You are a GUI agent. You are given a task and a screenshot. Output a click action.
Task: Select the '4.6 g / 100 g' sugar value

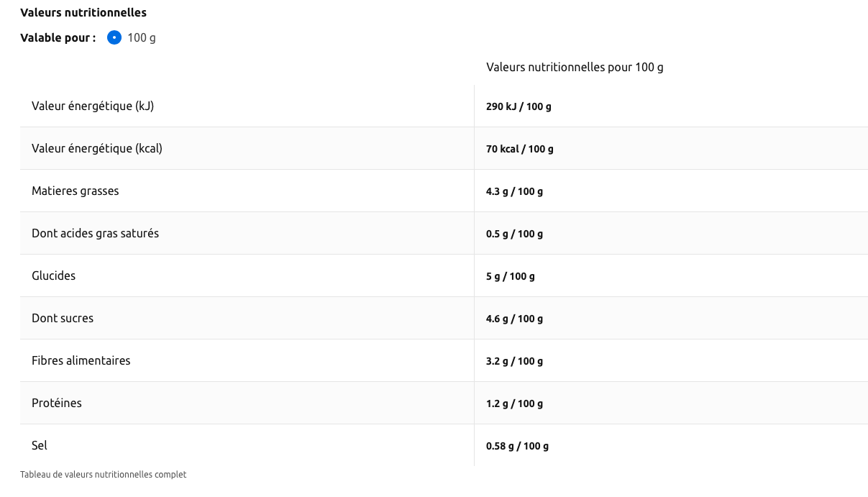514,319
